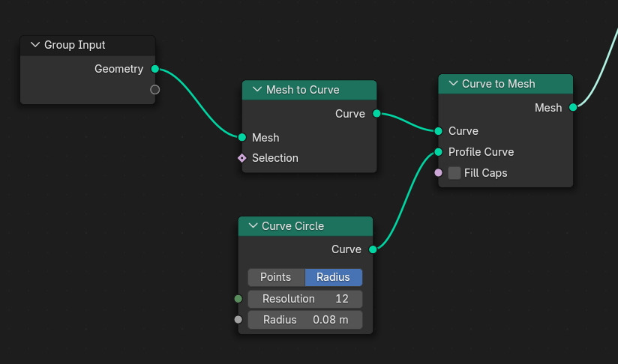
Task: Click the Resolution input socket
Action: (x=238, y=299)
